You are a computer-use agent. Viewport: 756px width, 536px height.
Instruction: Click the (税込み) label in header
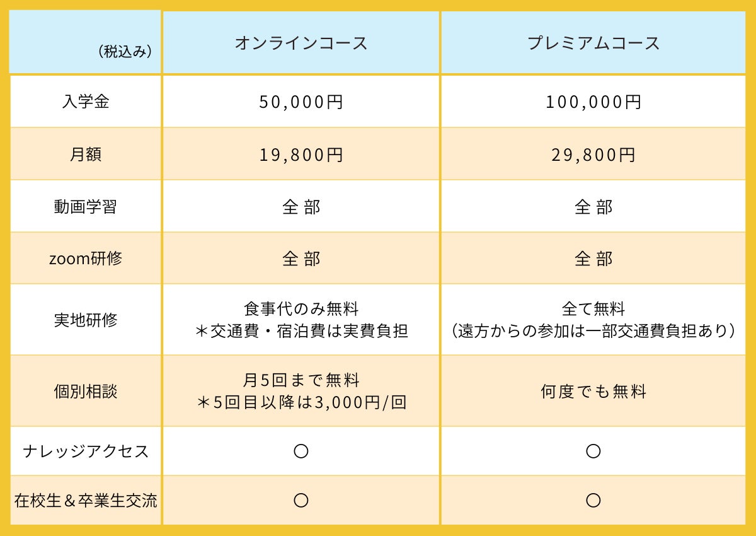[x=125, y=53]
